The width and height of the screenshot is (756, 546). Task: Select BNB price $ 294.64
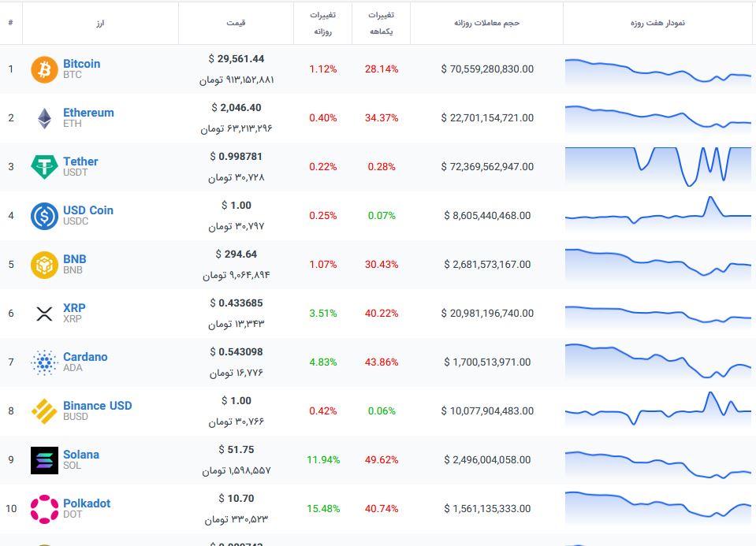coord(236,254)
